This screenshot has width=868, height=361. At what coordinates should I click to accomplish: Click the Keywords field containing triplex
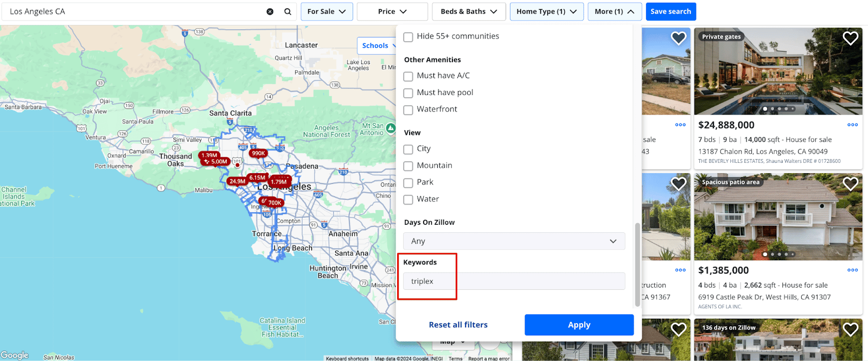tap(514, 281)
